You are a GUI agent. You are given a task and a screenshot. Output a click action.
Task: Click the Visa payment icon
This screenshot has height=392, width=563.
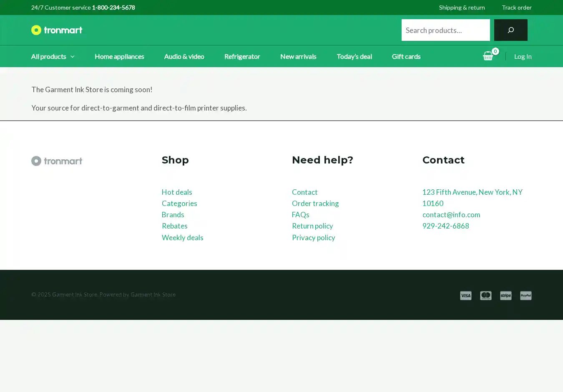click(x=465, y=296)
